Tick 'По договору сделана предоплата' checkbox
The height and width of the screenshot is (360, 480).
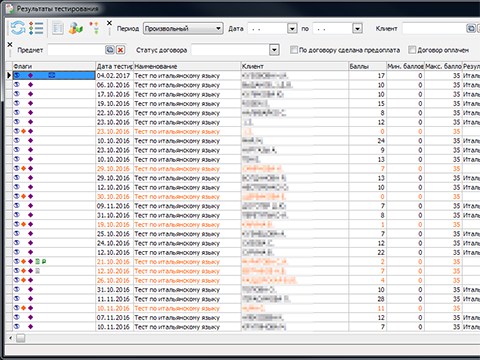pyautogui.click(x=293, y=50)
